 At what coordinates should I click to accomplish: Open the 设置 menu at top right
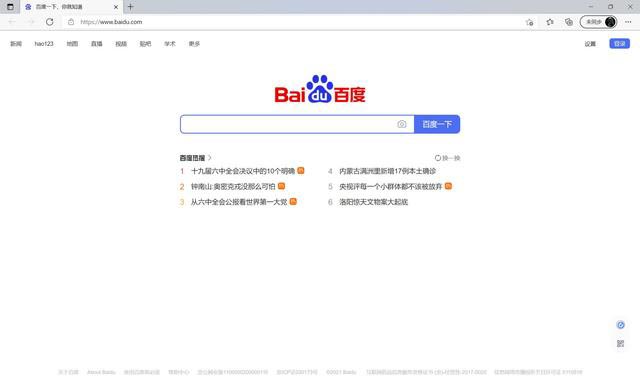pyautogui.click(x=590, y=44)
